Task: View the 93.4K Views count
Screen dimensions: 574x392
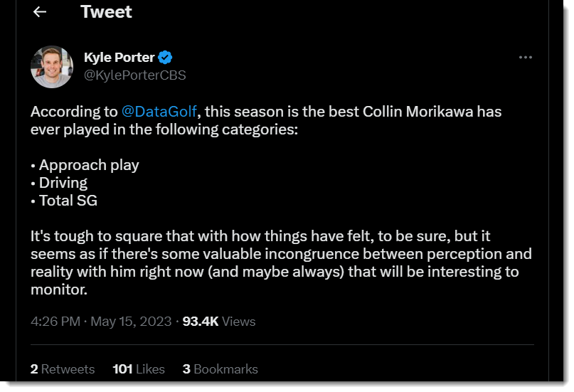Action: coord(218,322)
